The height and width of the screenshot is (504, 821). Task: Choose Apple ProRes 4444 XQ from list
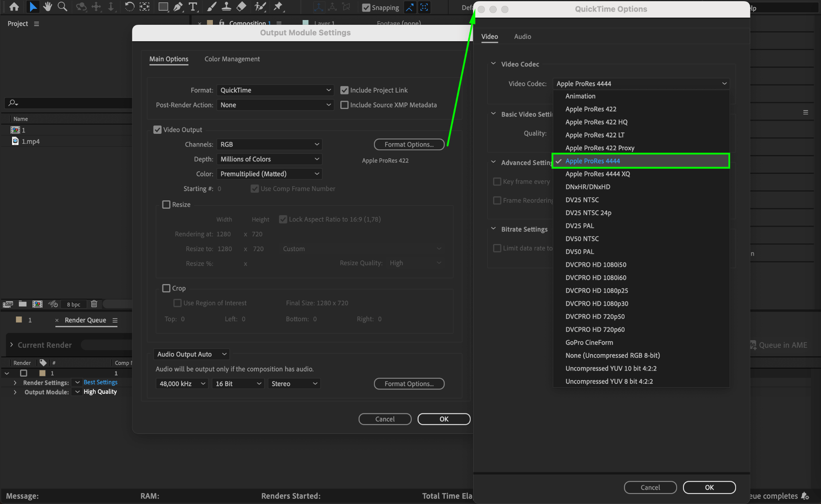[x=598, y=174]
